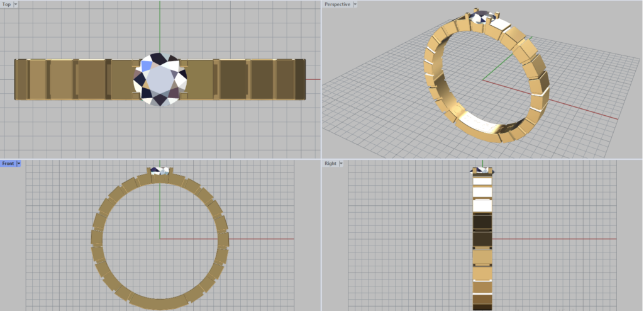
Task: Select the diamond gemstone in Top view
Action: (161, 79)
